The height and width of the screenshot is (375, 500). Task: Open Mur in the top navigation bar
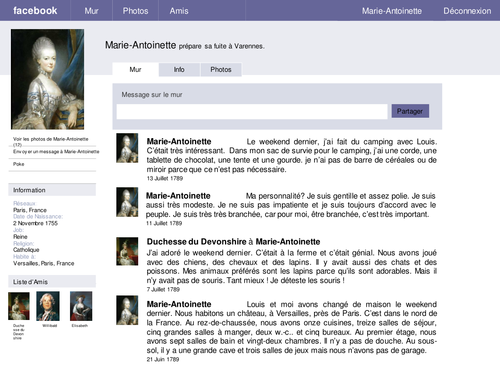pyautogui.click(x=91, y=11)
